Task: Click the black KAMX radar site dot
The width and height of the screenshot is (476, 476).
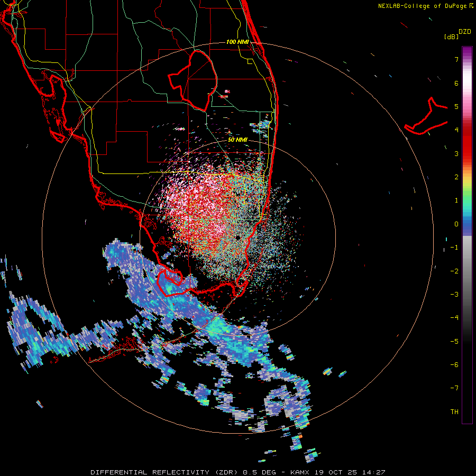Action: tap(238, 237)
